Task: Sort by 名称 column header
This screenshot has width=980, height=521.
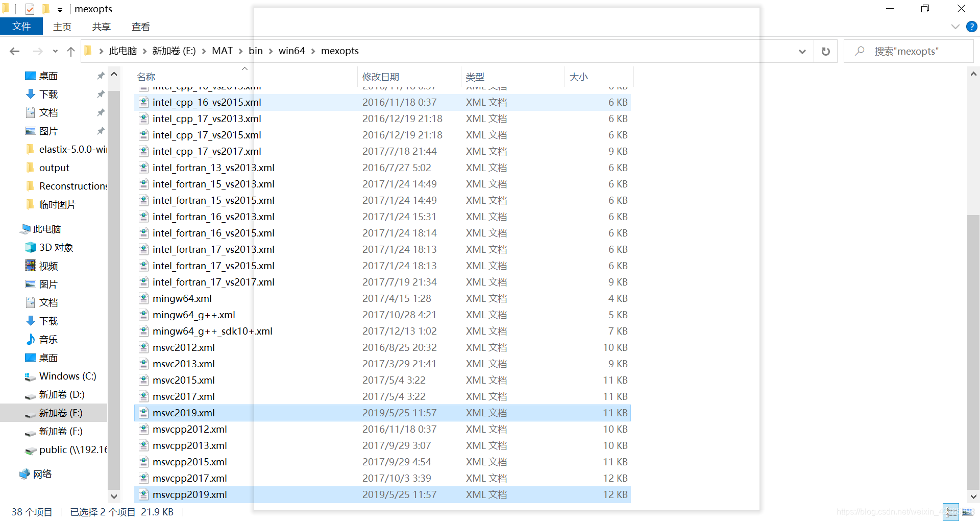Action: pos(146,77)
